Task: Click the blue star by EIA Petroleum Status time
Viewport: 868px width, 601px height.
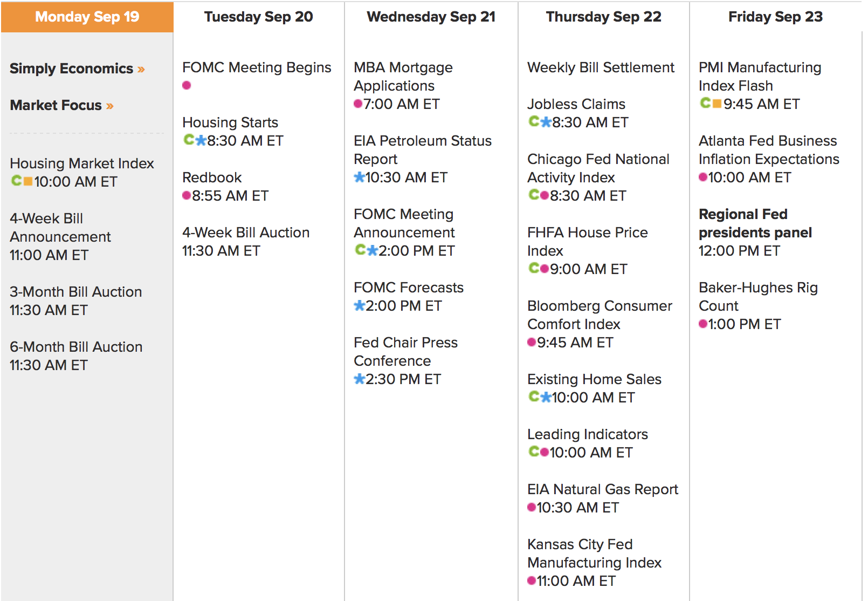Action: click(x=360, y=177)
